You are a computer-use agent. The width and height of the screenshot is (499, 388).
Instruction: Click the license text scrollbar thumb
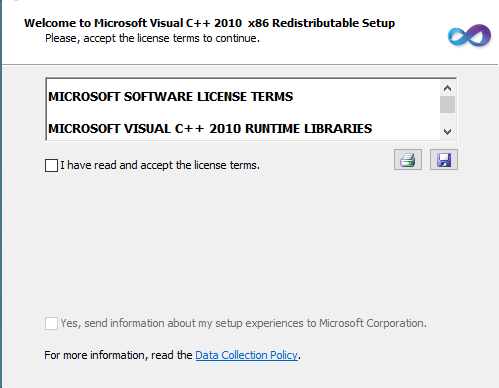[x=447, y=105]
